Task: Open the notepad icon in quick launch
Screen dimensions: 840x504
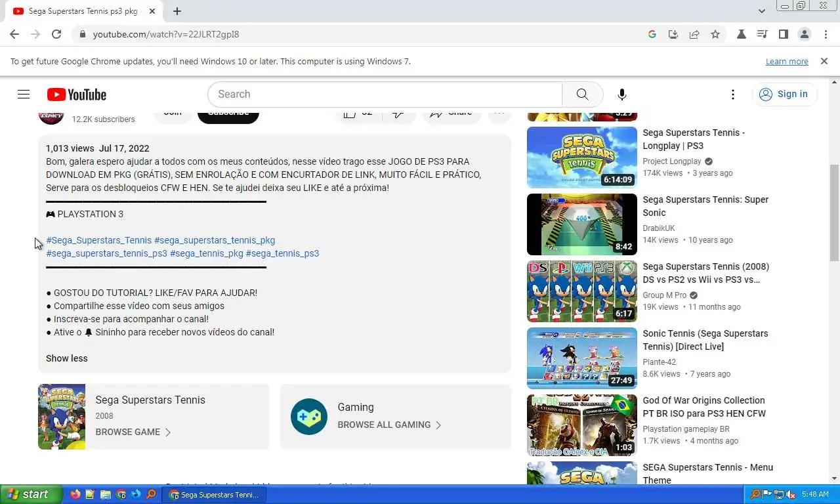Action: 91,494
